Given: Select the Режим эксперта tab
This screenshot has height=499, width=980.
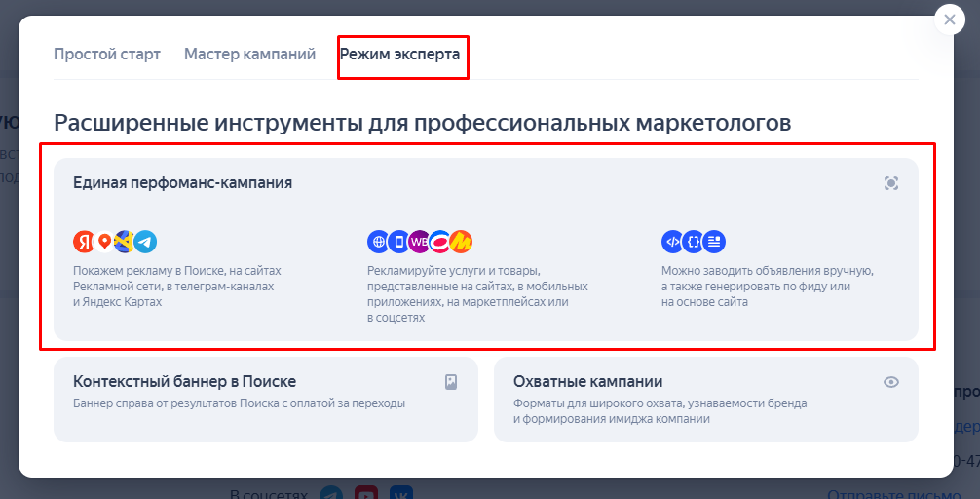Looking at the screenshot, I should click(x=400, y=55).
